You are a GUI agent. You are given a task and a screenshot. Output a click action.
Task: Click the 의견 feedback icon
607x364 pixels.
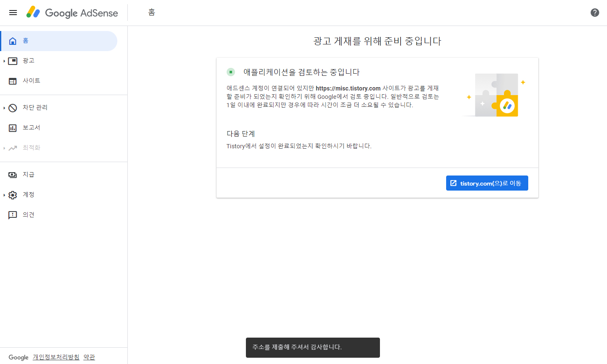[13, 215]
